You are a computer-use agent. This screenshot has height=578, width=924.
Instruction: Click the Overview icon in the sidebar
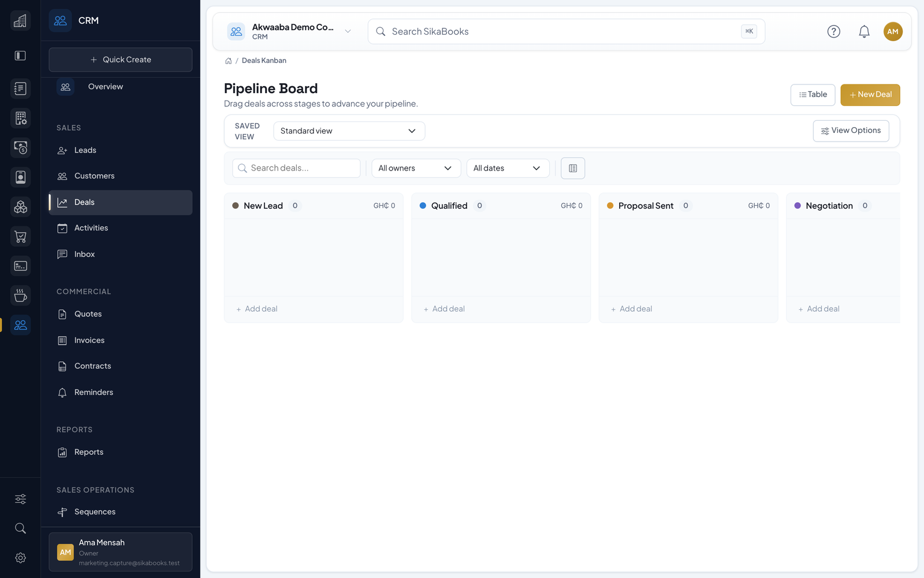65,87
